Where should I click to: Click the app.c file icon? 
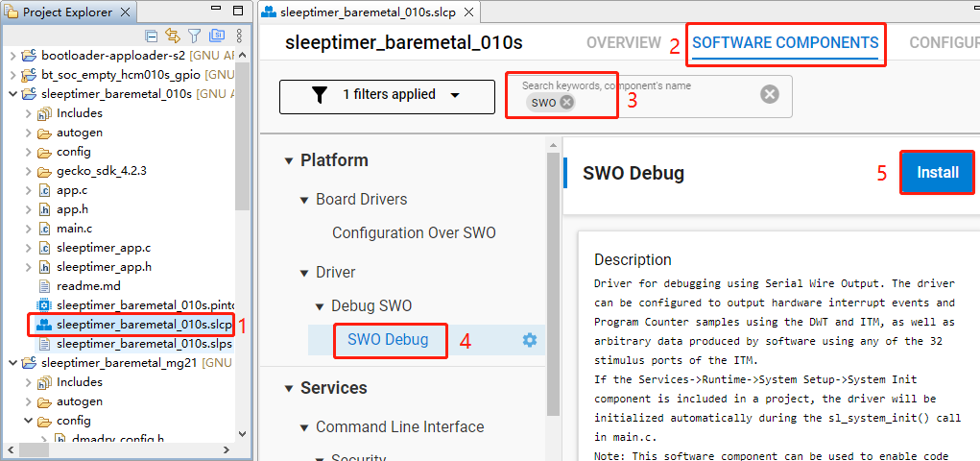(44, 190)
